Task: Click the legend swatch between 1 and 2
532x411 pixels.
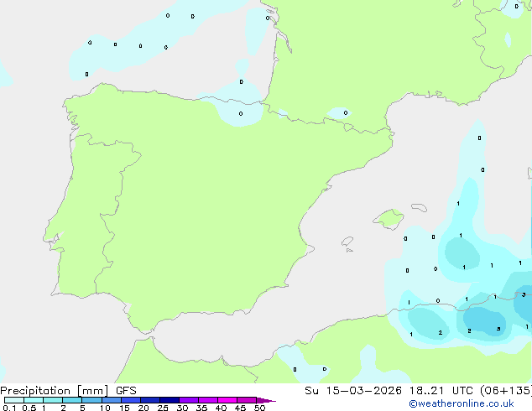Action: coord(53,400)
